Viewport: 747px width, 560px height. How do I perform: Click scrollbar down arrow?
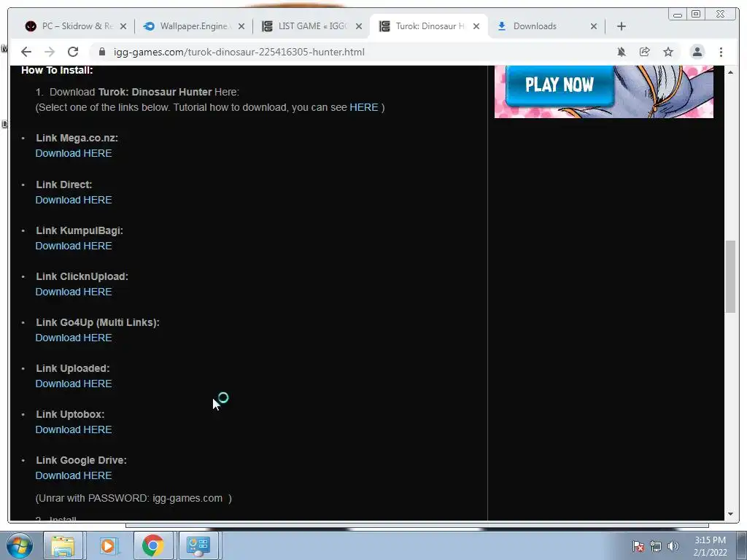(730, 514)
